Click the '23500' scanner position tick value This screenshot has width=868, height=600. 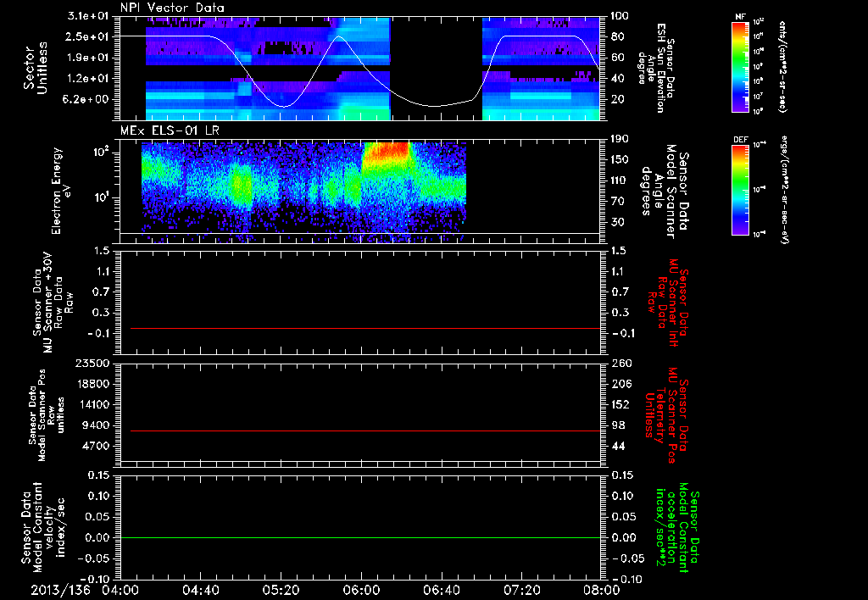pyautogui.click(x=93, y=364)
